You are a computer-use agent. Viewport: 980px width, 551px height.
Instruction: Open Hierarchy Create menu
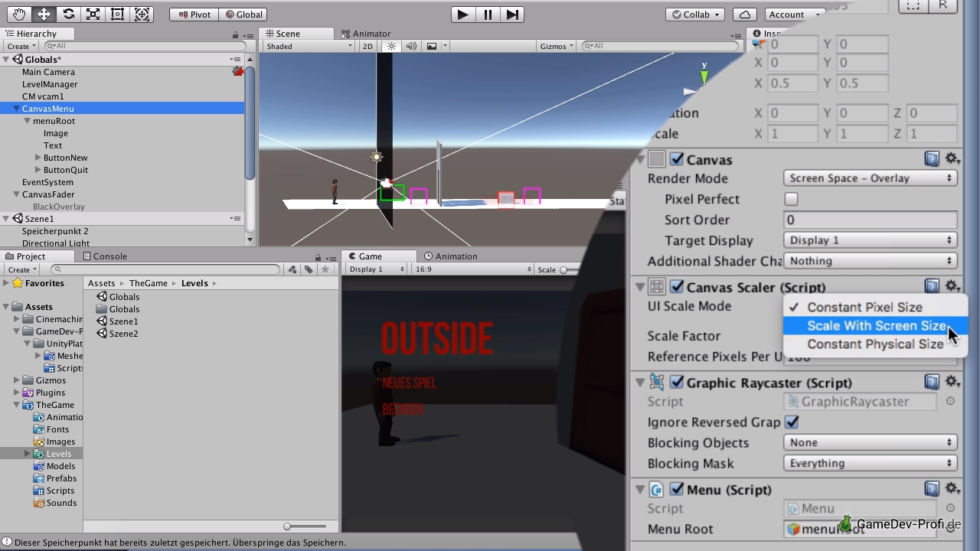click(21, 46)
